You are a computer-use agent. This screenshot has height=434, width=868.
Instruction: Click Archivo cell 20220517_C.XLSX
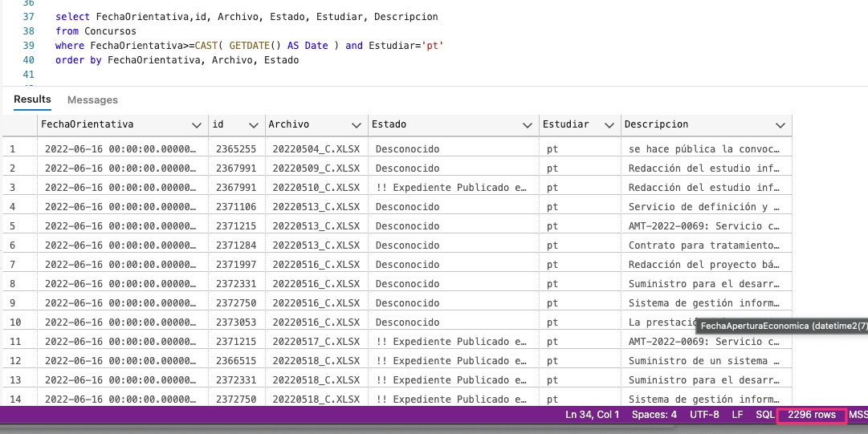(316, 342)
